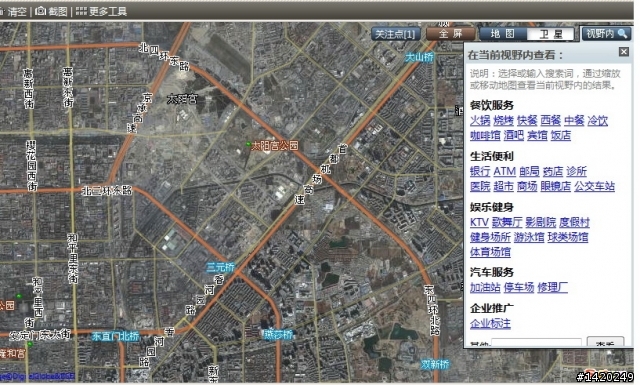
Task: Click the 烧烤 link
Action: pyautogui.click(x=503, y=120)
